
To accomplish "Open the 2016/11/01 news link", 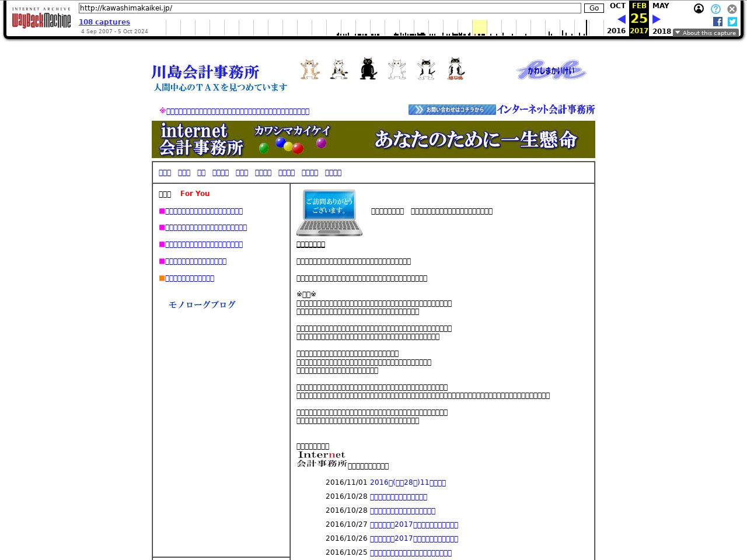I will click(408, 482).
